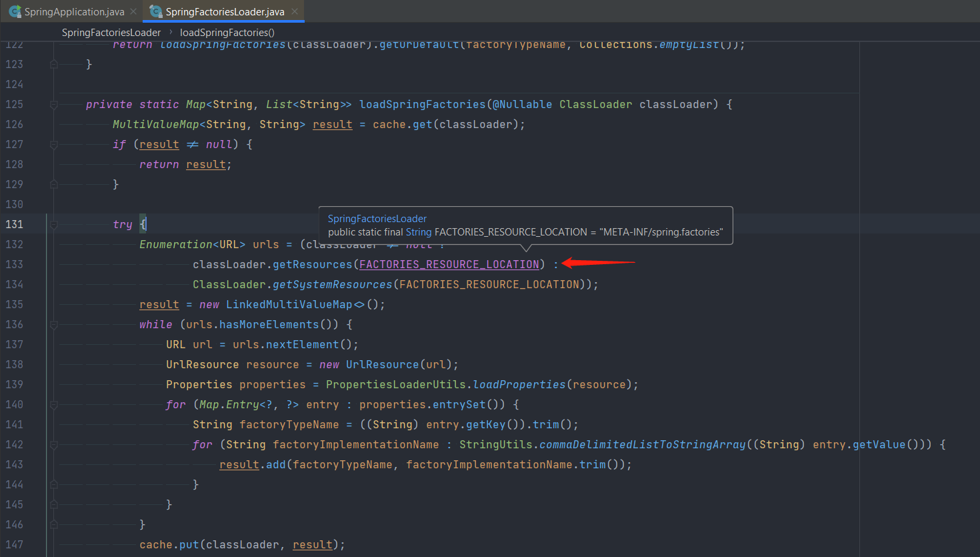Collapse the while loop fold at line 136

point(54,324)
